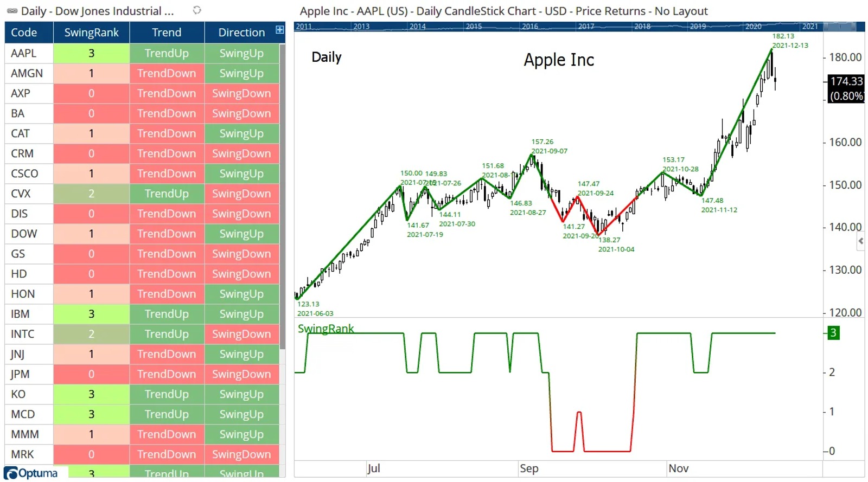The width and height of the screenshot is (868, 482).
Task: Sort by the SwingRank column header
Action: pyautogui.click(x=91, y=33)
